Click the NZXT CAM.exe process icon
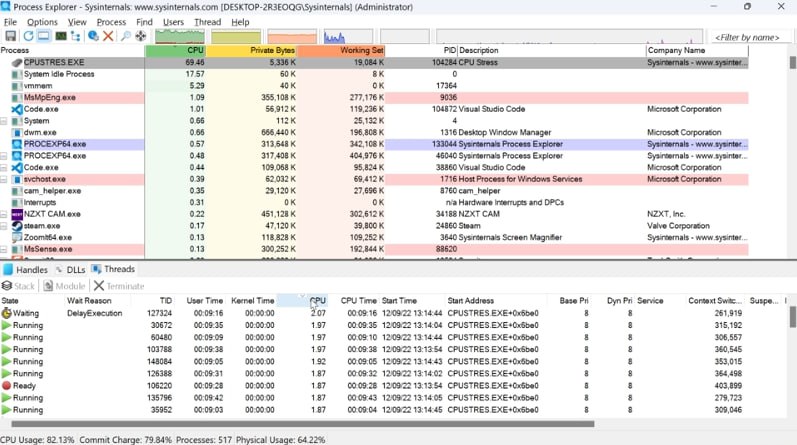Screen dimensions: 797x445 pos(17,214)
